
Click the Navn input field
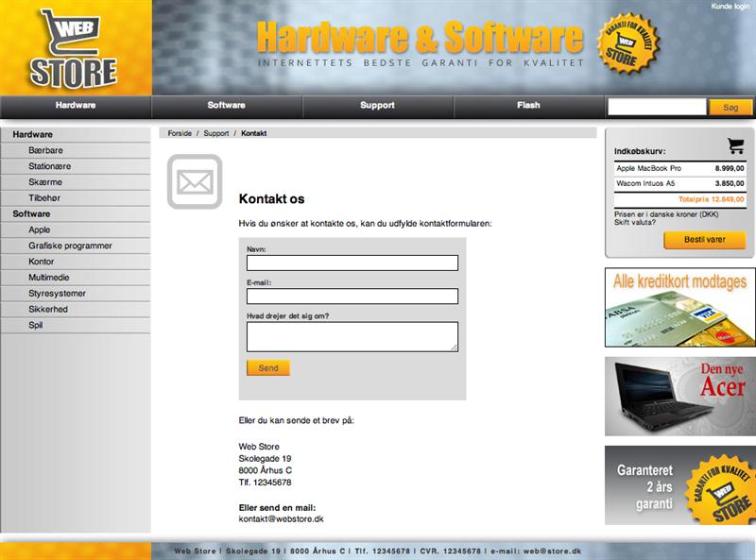pyautogui.click(x=352, y=263)
